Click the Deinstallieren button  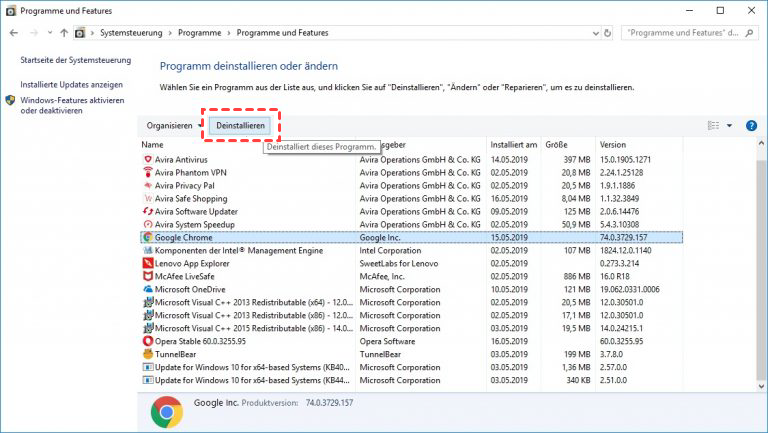(x=240, y=125)
